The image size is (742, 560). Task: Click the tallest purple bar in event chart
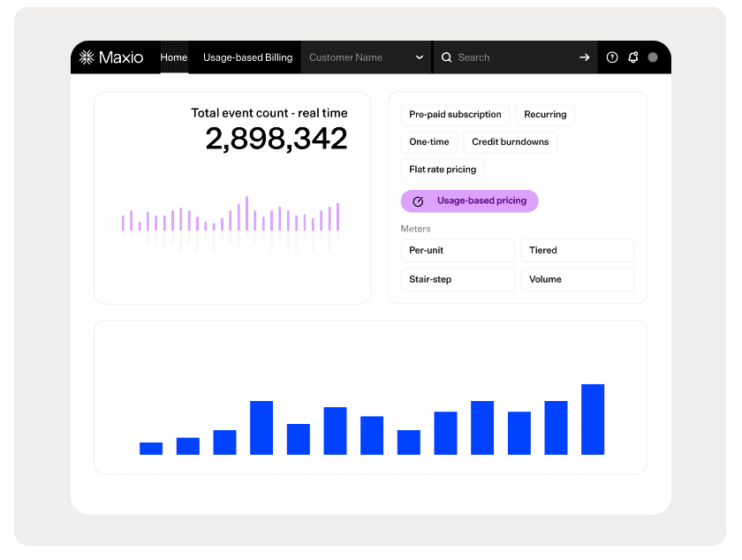pyautogui.click(x=246, y=213)
